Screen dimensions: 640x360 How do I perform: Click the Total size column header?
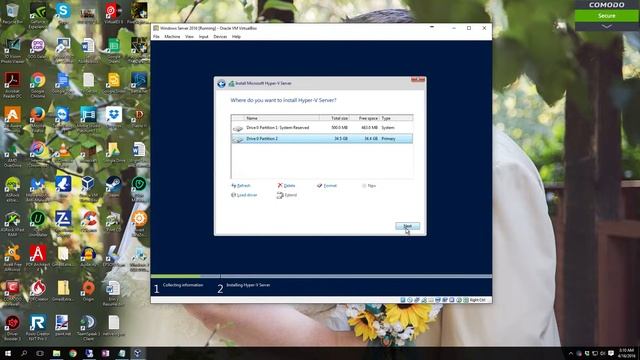334,118
